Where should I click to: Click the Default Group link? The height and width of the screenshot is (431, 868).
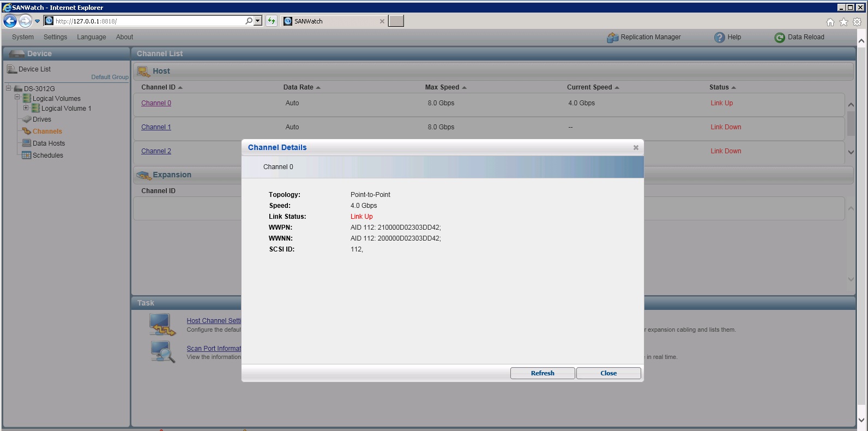pos(110,77)
